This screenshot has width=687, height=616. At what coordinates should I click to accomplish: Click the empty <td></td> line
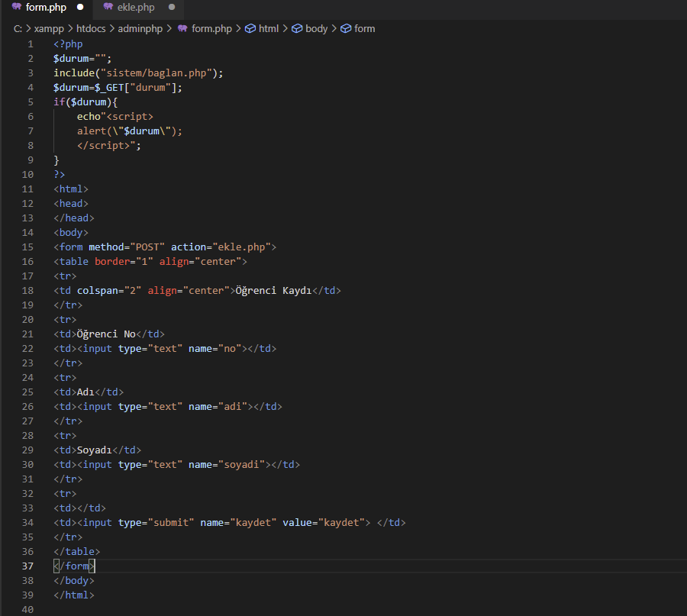click(79, 508)
